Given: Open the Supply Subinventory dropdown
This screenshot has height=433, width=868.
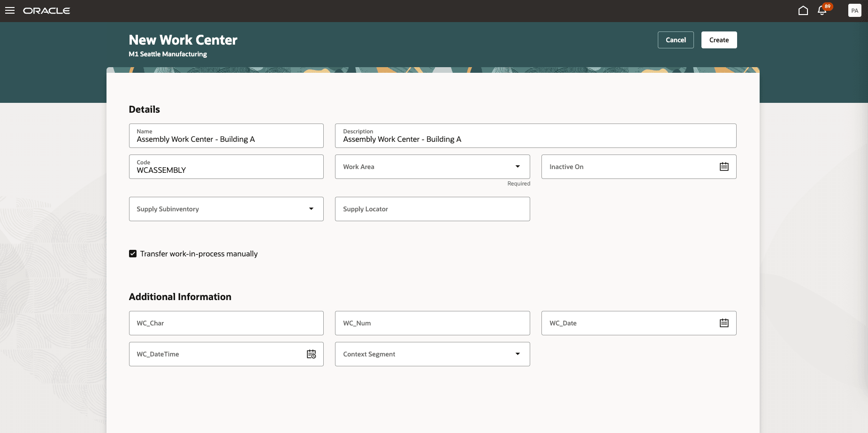Looking at the screenshot, I should point(312,209).
